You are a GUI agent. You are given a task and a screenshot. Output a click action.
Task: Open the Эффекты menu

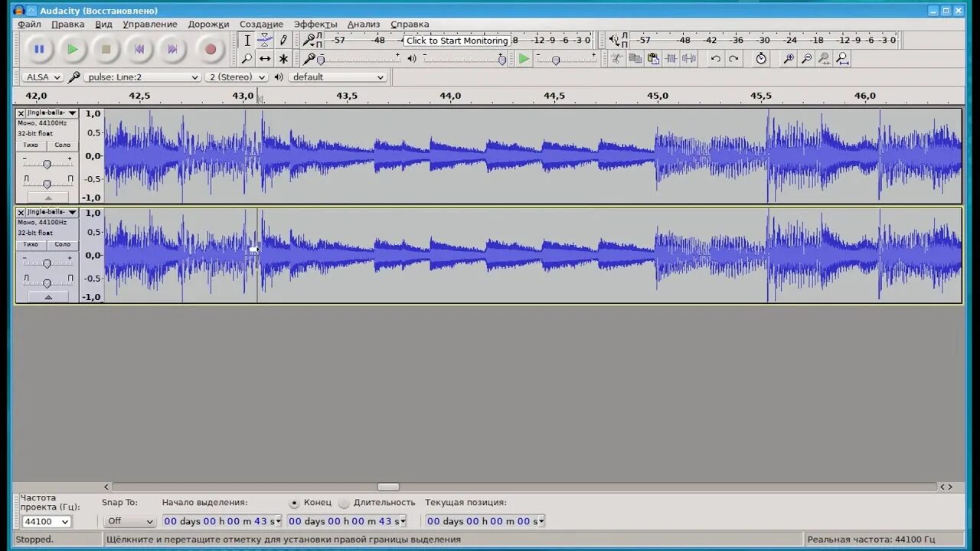pos(315,24)
